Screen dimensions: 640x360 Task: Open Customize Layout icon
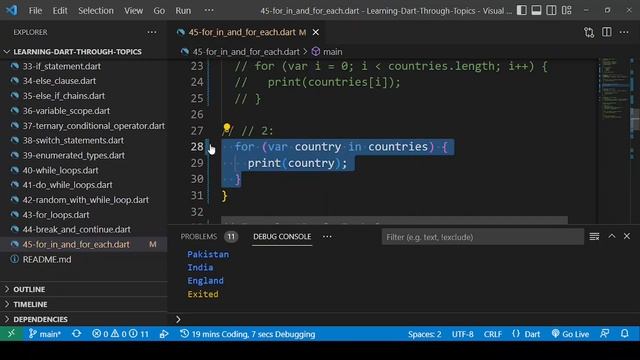[567, 11]
